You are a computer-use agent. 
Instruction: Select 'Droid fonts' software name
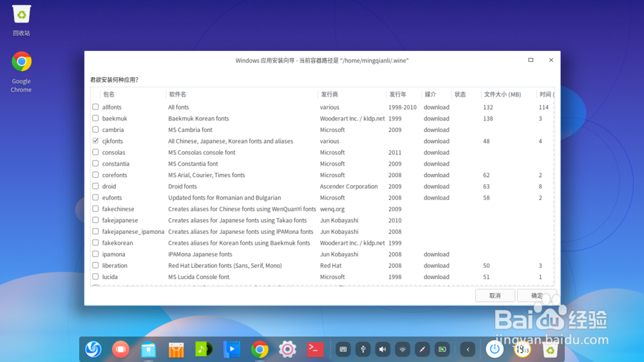(x=182, y=186)
